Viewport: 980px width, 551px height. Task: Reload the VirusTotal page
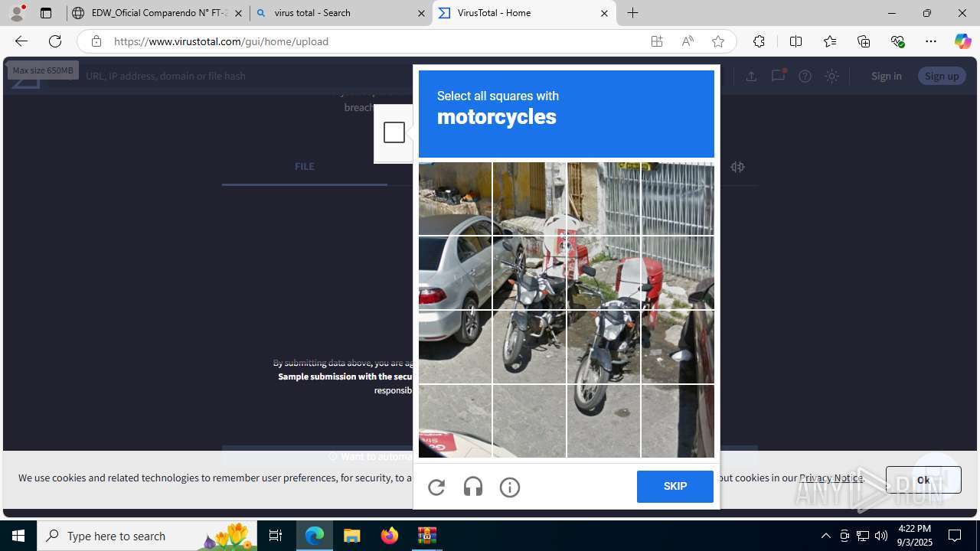pos(55,41)
